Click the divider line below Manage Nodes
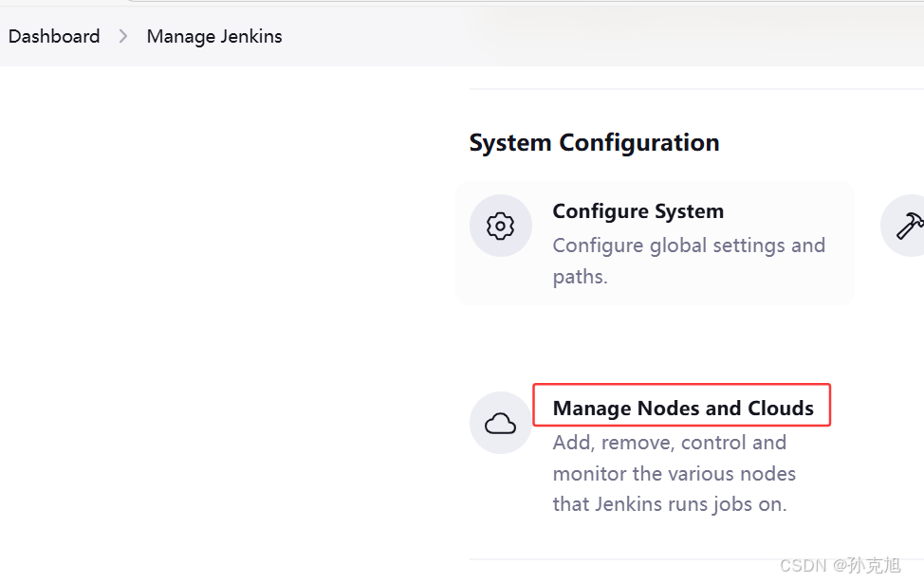This screenshot has width=924, height=582. (696, 559)
